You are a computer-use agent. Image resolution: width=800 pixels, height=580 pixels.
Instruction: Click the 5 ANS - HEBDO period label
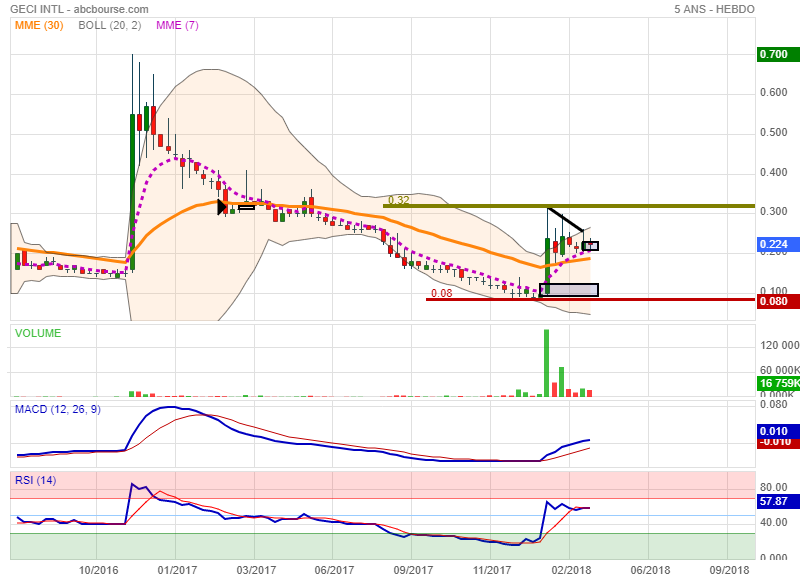tap(714, 9)
